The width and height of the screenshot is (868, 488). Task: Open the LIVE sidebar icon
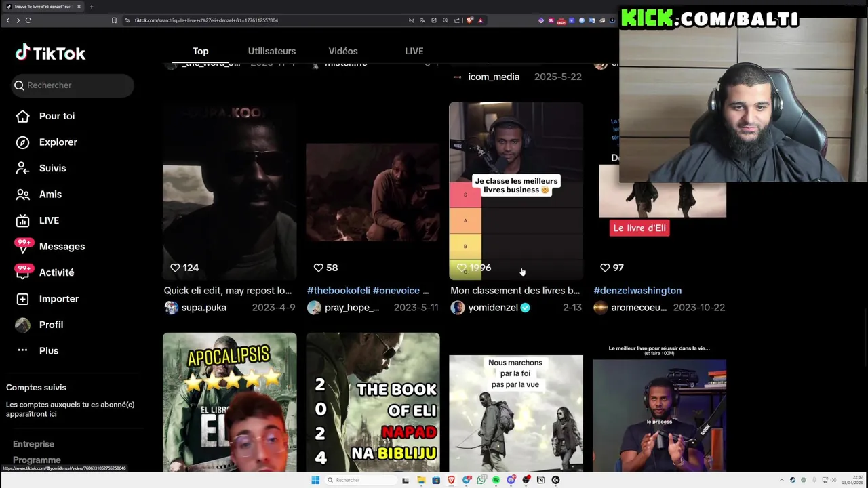[22, 220]
